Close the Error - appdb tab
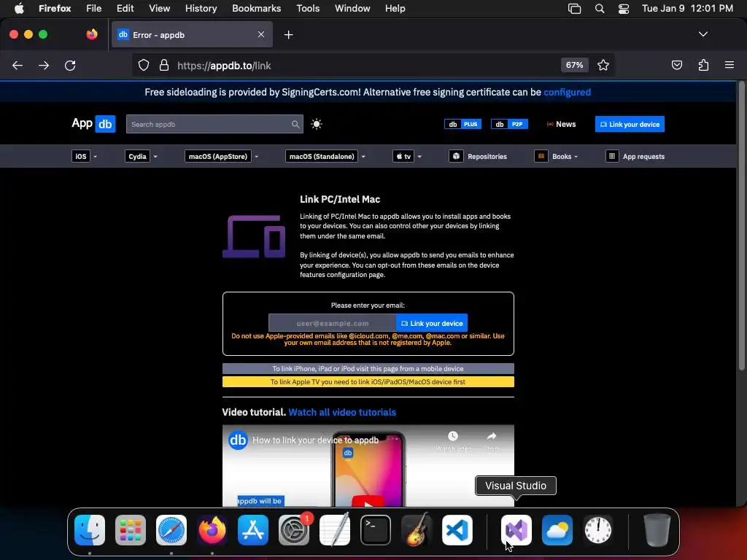Image resolution: width=747 pixels, height=560 pixels. point(261,34)
